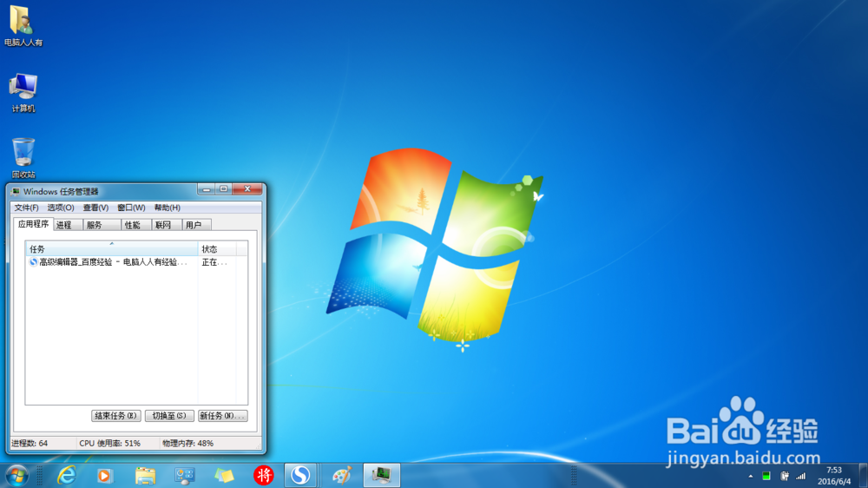Open Windows Explorer folder taskbar icon
The image size is (868, 488).
(145, 475)
